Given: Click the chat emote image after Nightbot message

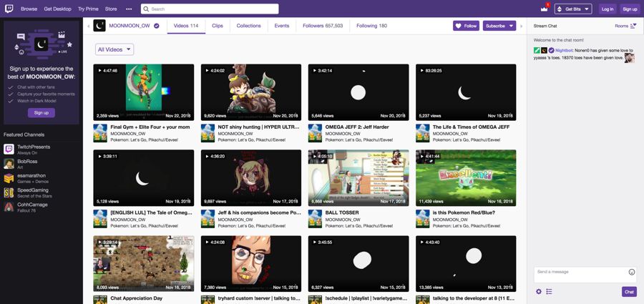Looking at the screenshot, I should coord(629,58).
